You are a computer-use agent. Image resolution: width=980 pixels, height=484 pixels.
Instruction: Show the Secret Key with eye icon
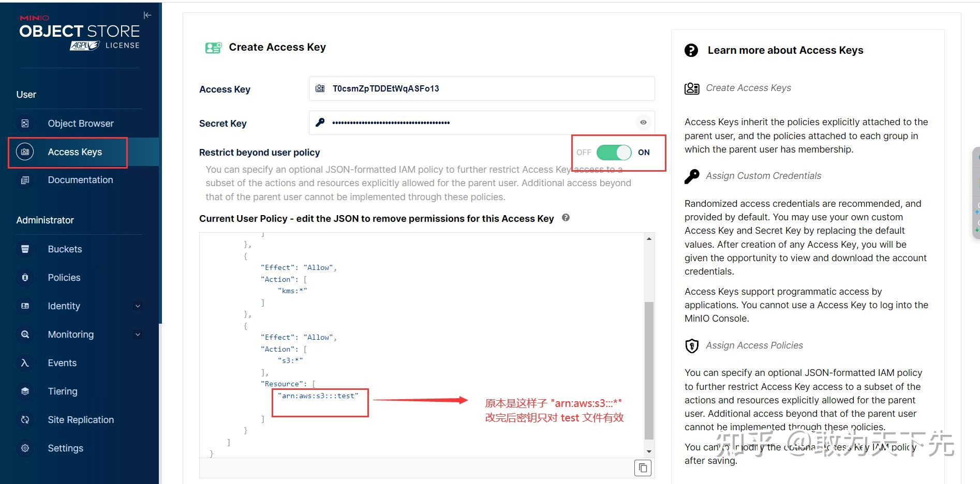(x=643, y=123)
